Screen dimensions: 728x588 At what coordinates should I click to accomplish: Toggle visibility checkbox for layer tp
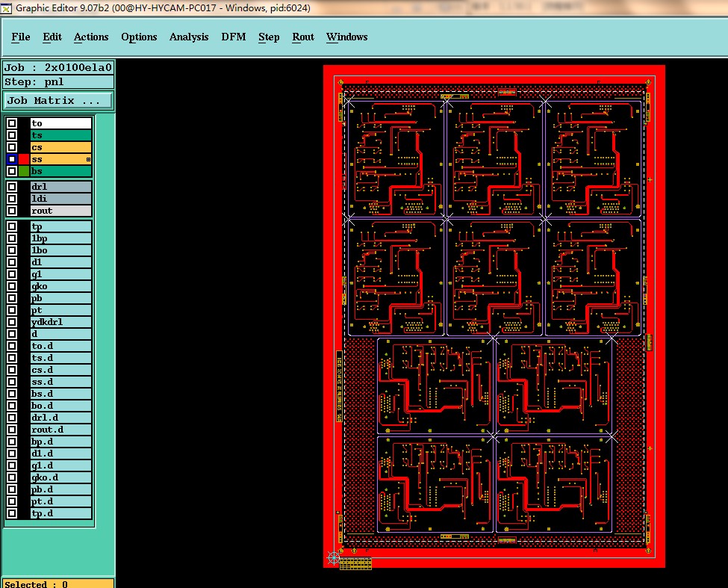tap(12, 226)
